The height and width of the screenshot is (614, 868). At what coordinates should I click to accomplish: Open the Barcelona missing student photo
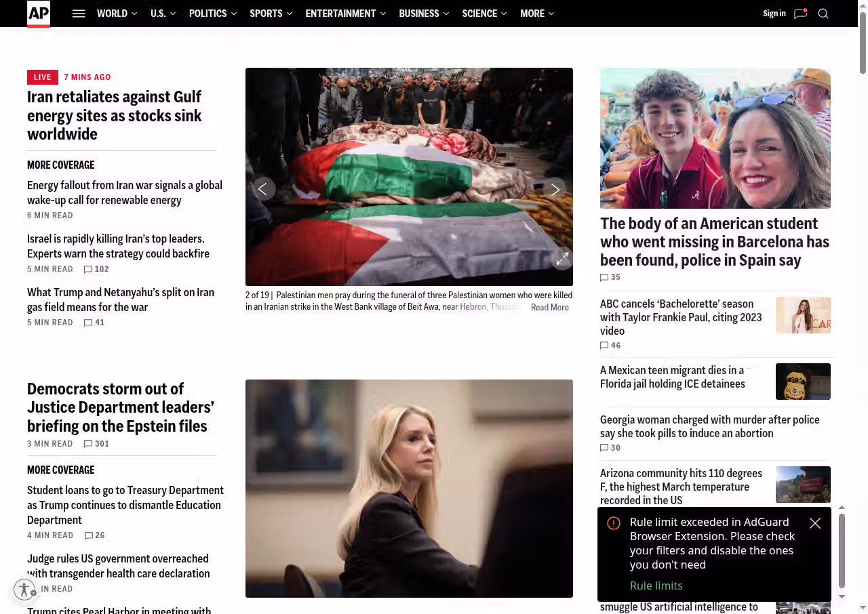click(715, 138)
